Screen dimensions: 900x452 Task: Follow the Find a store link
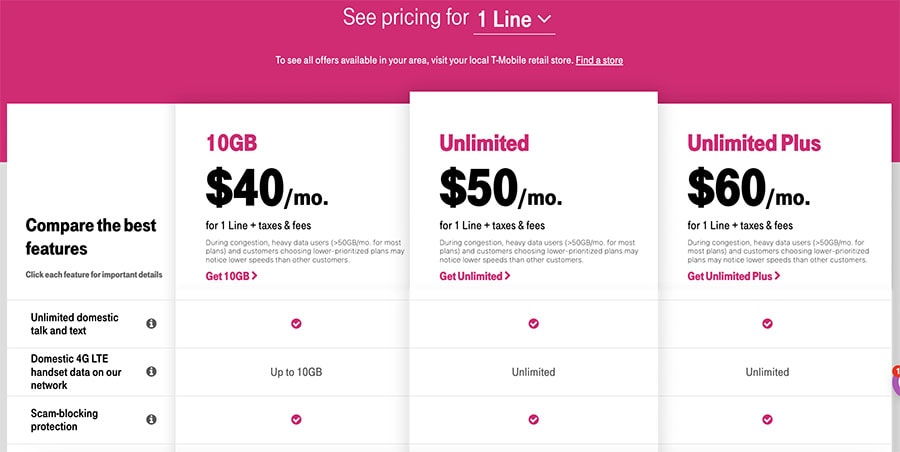click(x=599, y=60)
